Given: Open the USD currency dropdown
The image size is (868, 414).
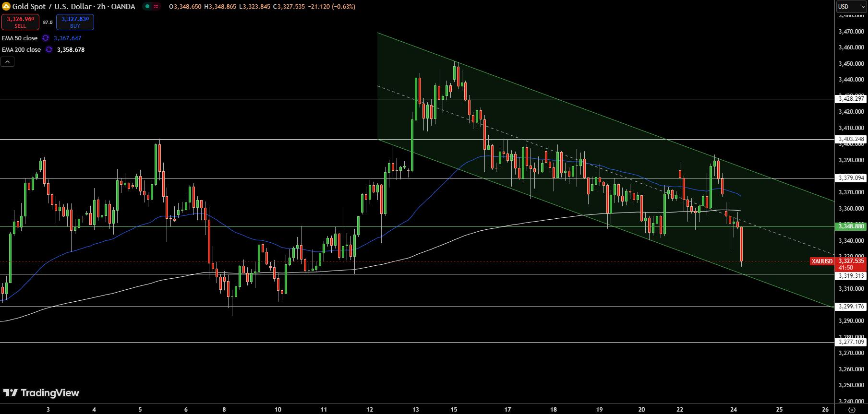Looking at the screenshot, I should tap(851, 6).
